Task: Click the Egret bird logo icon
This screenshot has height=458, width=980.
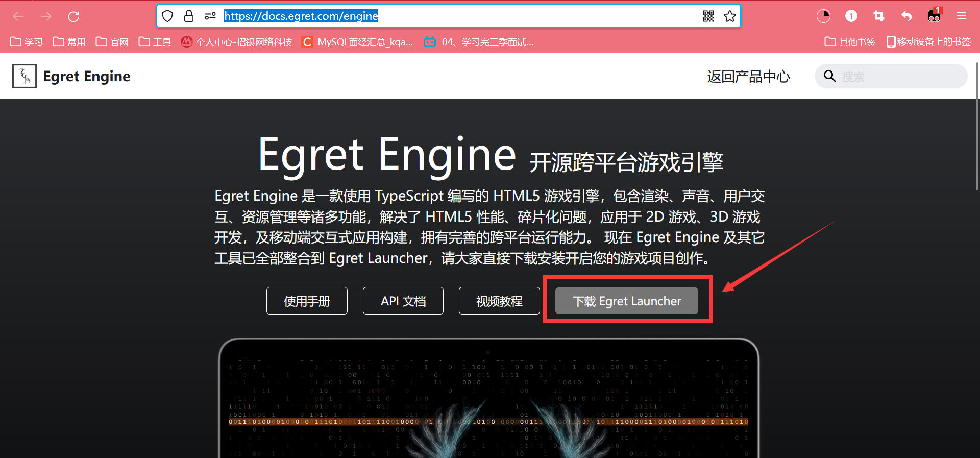Action: (24, 76)
